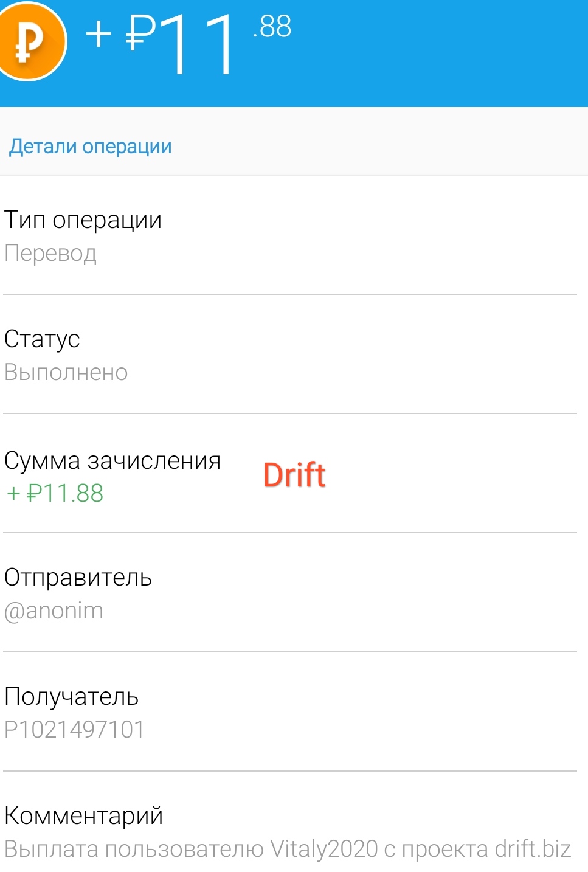Tap the small .88 decimals in header
Screen dimensions: 588x872
(x=272, y=27)
